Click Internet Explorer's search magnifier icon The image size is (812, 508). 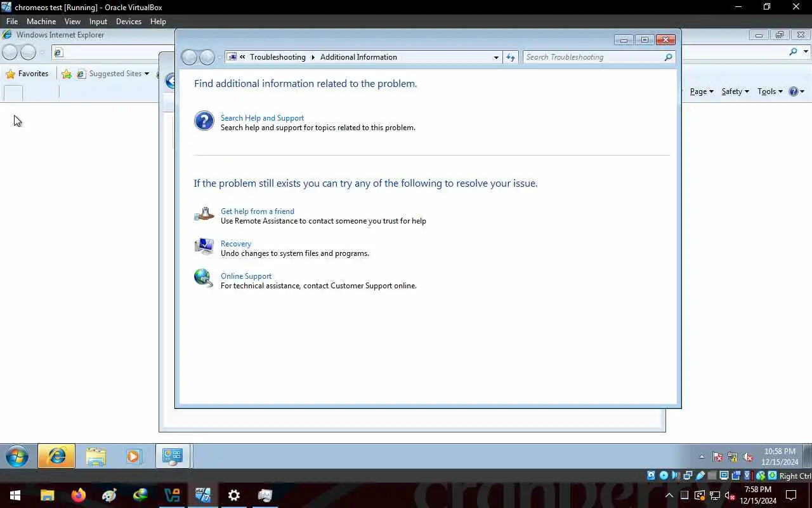click(x=793, y=52)
